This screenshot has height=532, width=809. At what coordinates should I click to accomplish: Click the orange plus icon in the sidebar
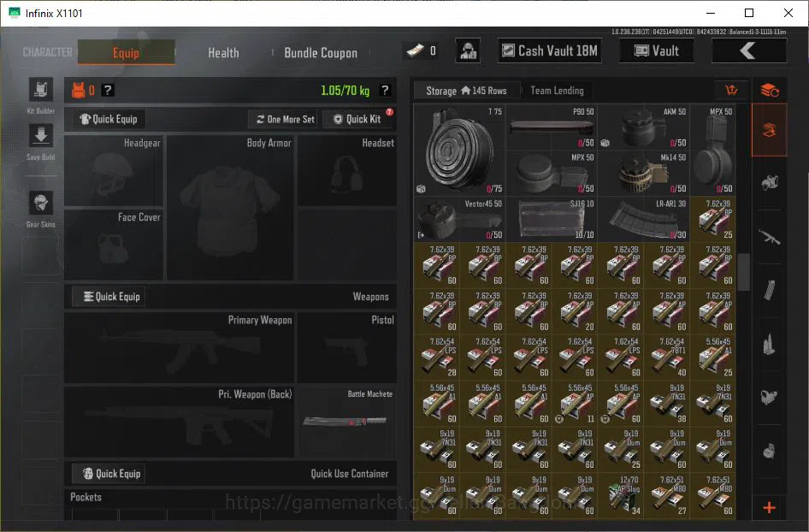[770, 508]
